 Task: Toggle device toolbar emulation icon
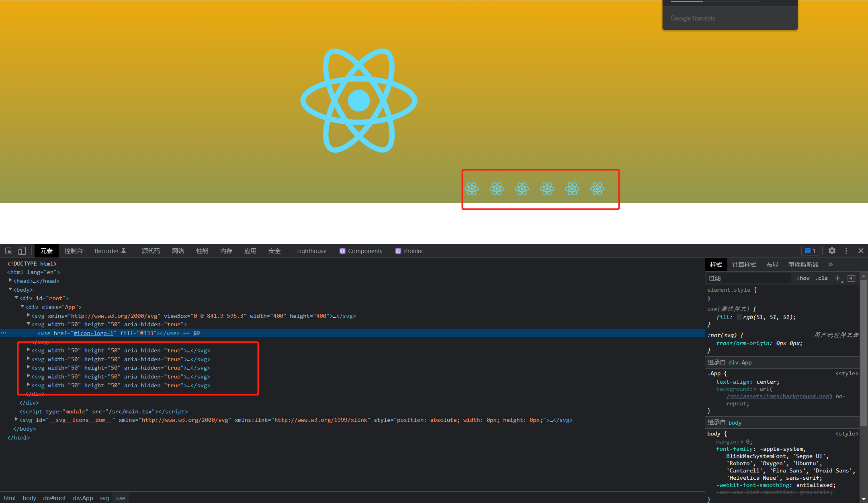click(22, 251)
